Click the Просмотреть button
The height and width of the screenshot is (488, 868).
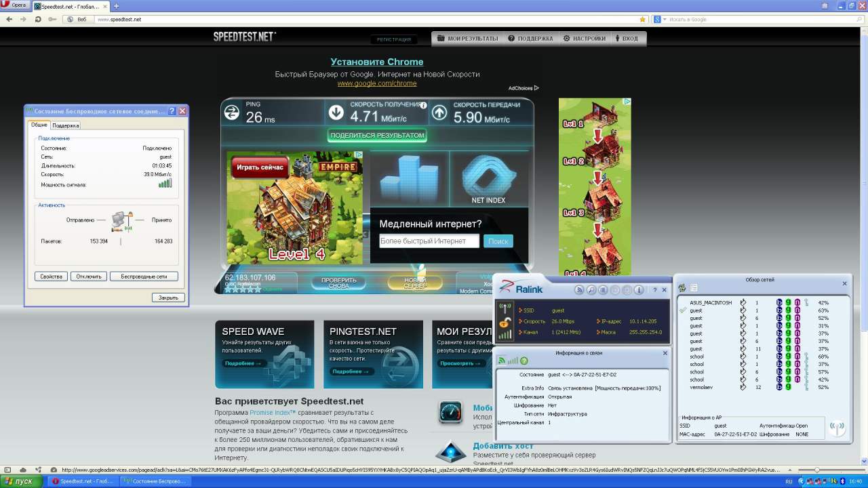tap(460, 363)
